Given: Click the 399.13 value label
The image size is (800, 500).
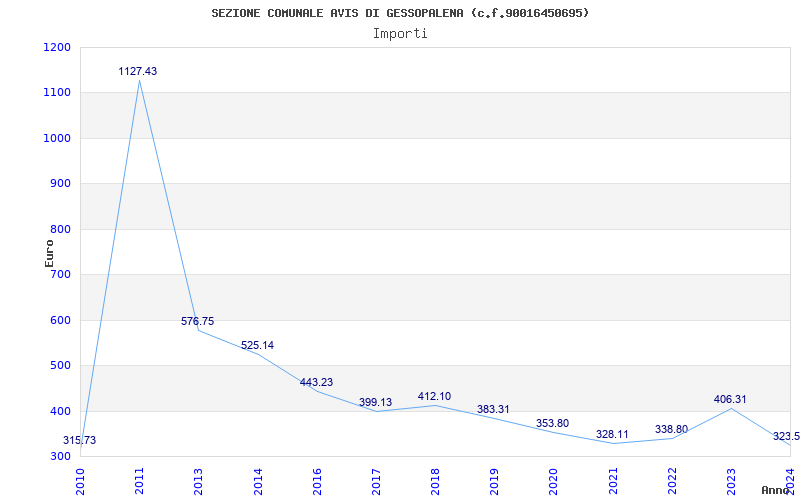Looking at the screenshot, I should tap(376, 402).
